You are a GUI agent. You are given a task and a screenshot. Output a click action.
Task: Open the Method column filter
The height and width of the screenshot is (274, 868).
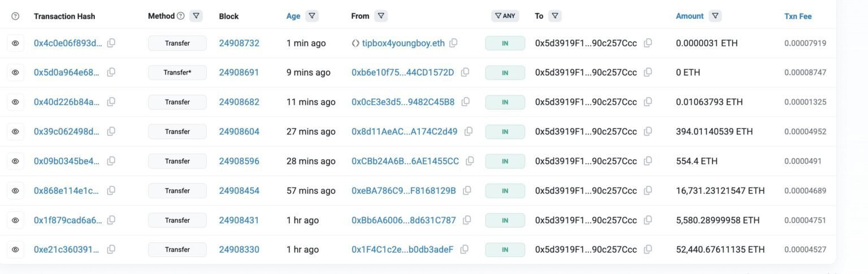coord(196,16)
